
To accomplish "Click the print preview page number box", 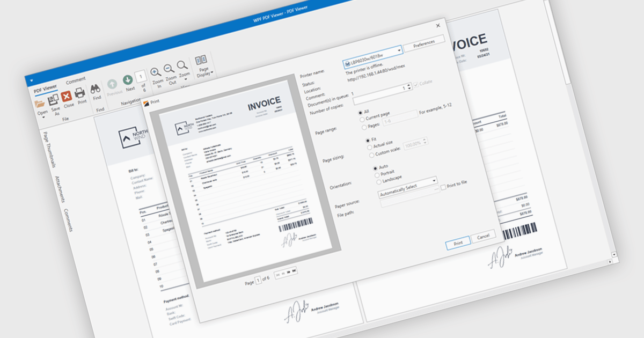I will pos(259,280).
